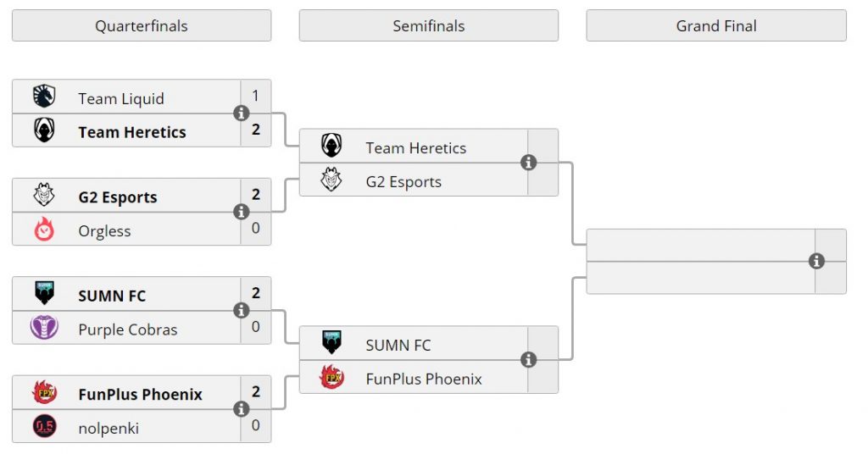
Task: Open info icon for Liquid vs Heretics match
Action: (x=241, y=113)
